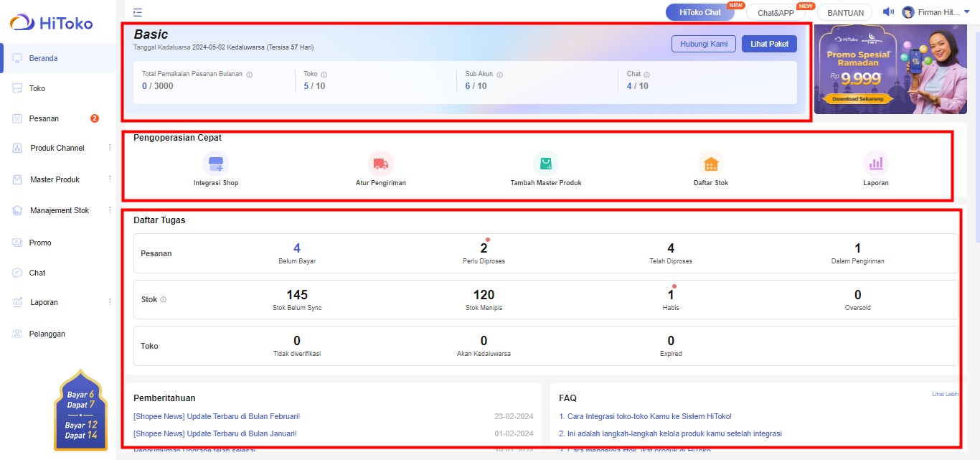Click info icon next to Chat usage
This screenshot has height=460, width=980.
tap(647, 75)
